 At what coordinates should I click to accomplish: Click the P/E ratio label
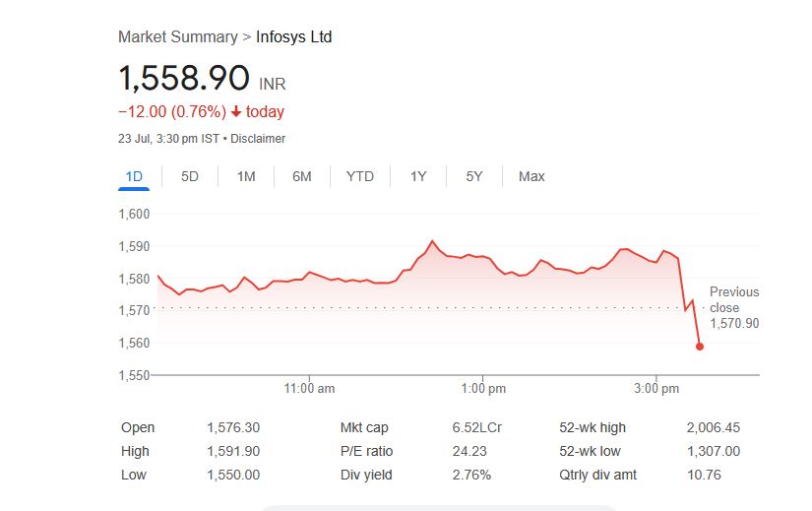(366, 451)
